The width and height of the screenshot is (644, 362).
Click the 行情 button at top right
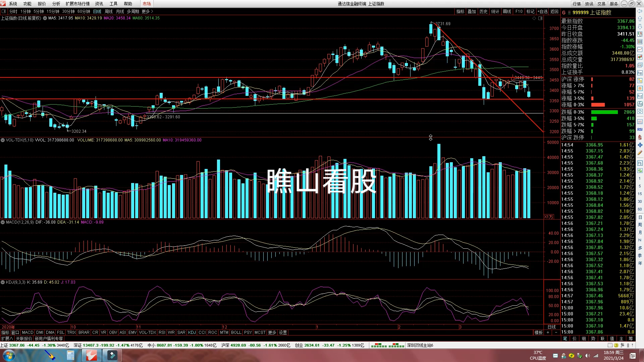577,4
